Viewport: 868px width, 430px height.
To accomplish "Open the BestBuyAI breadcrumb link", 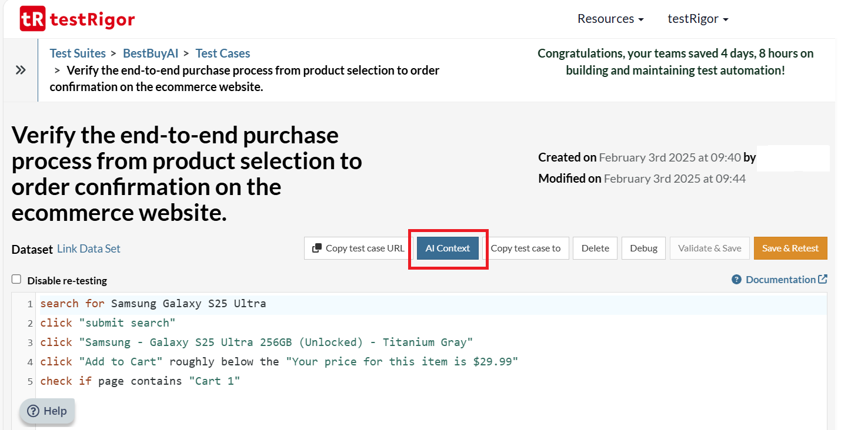I will tap(151, 53).
